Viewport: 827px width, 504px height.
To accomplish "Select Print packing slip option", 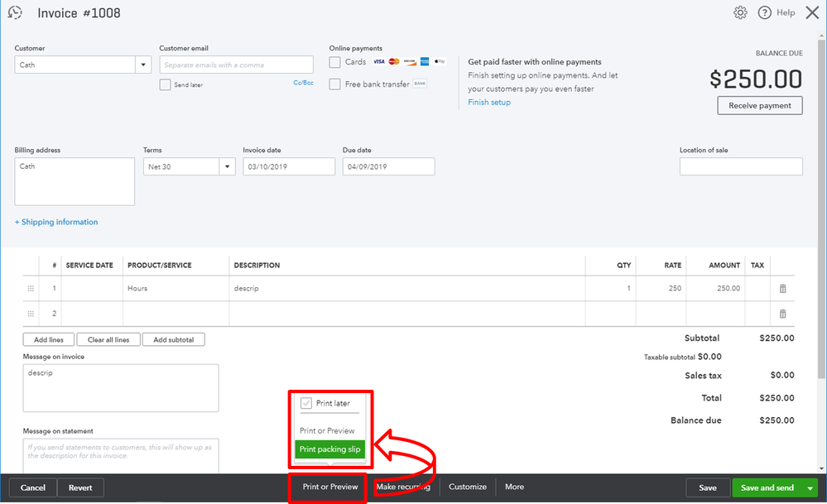I will [329, 449].
